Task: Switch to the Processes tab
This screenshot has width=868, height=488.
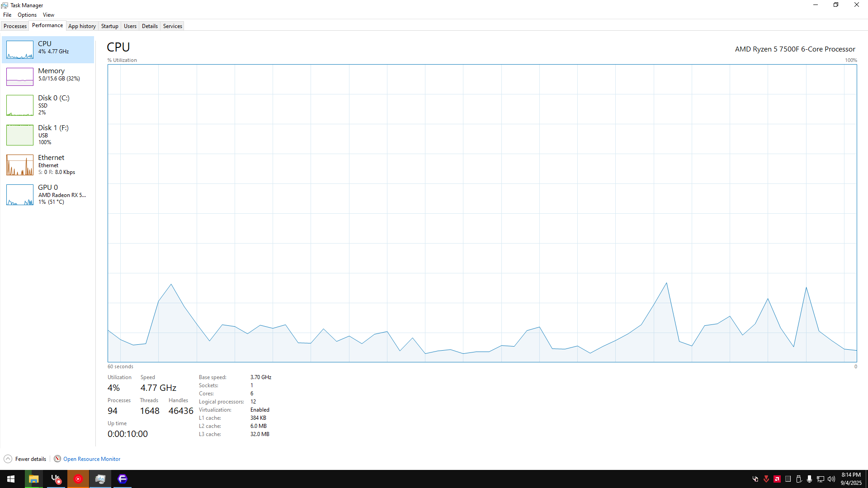Action: (15, 26)
